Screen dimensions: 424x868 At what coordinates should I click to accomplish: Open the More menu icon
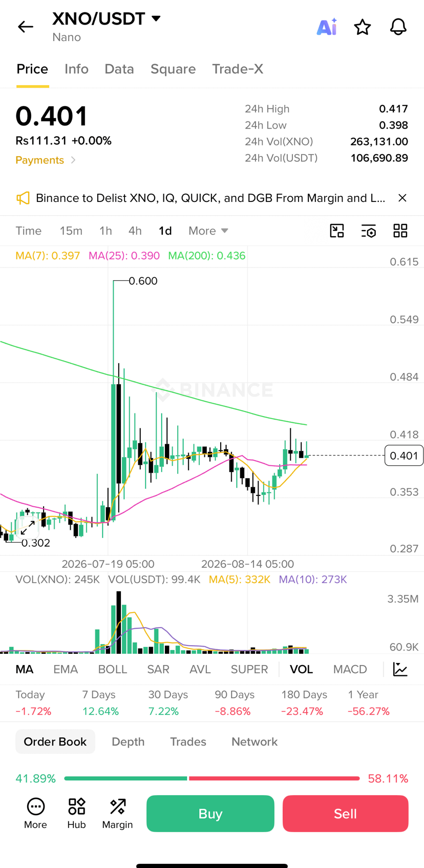point(35,813)
